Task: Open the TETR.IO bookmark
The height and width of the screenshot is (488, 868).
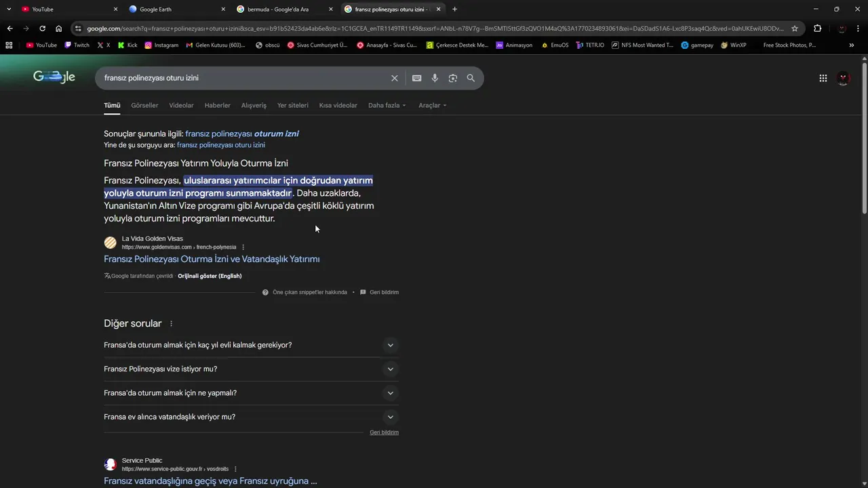Action: pyautogui.click(x=590, y=45)
